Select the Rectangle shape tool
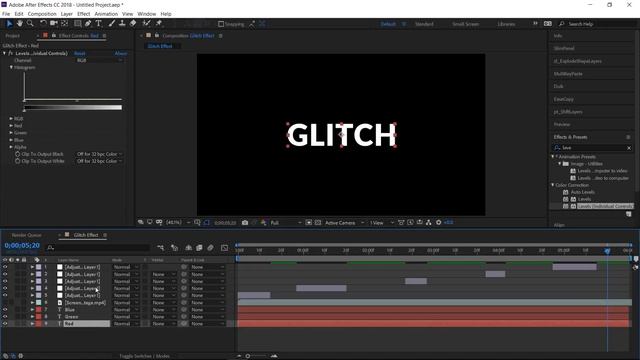640x360 pixels. tap(77, 24)
